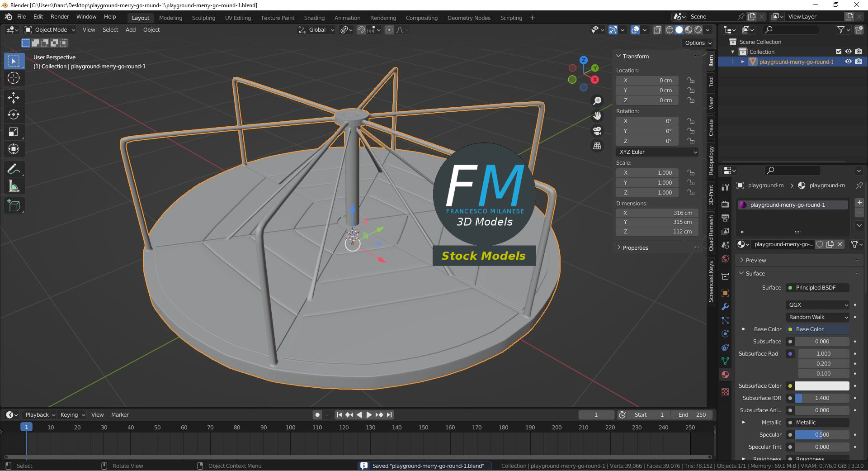Open the Modifier wrench properties tab
868x471 pixels.
tap(725, 307)
